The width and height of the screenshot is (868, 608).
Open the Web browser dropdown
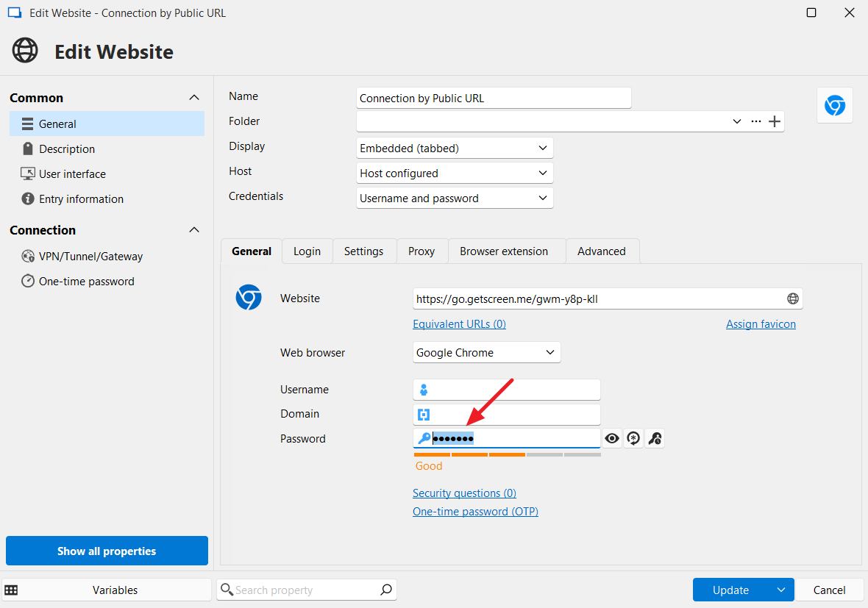click(x=486, y=353)
